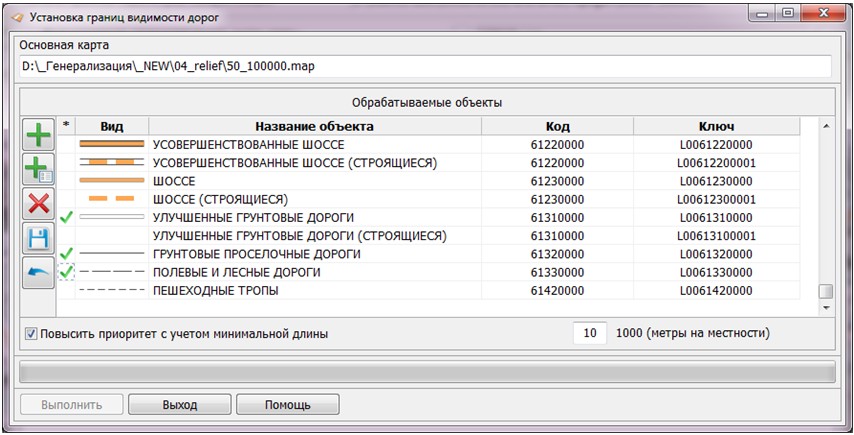The width and height of the screenshot is (854, 435).
Task: Click the green plus add object button
Action: point(39,134)
